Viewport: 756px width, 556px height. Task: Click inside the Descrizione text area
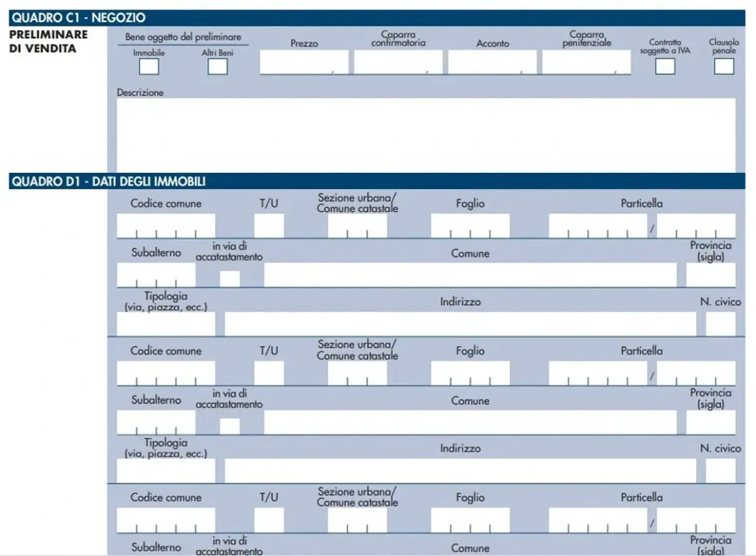pos(426,135)
